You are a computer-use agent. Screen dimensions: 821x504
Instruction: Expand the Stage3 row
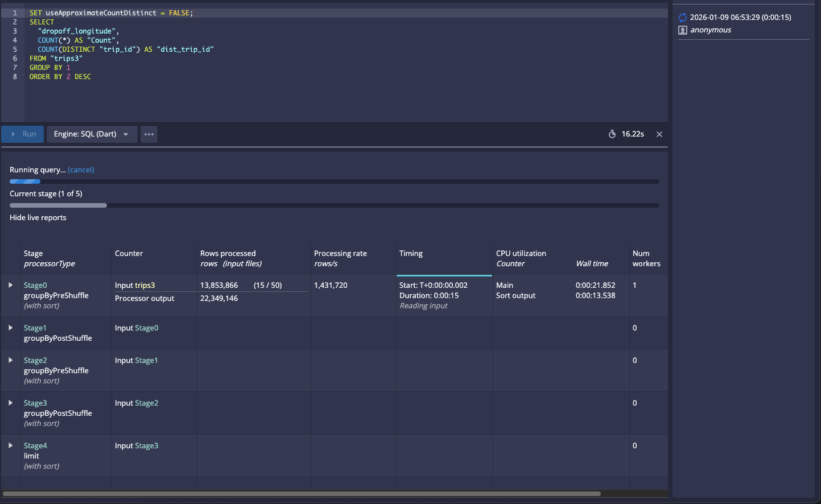[x=10, y=403]
